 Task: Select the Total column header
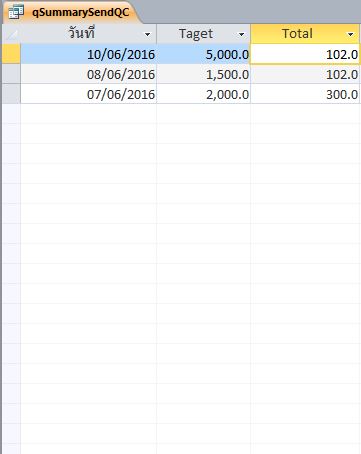coord(305,34)
